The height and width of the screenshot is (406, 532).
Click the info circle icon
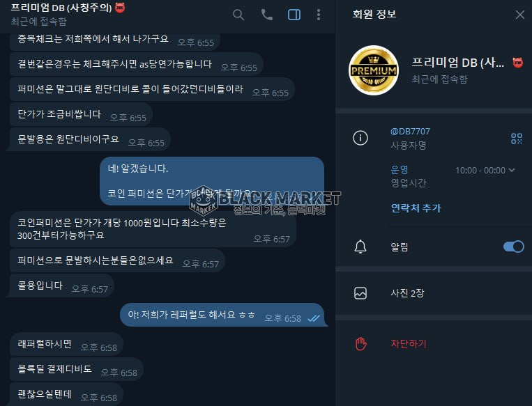coord(360,138)
